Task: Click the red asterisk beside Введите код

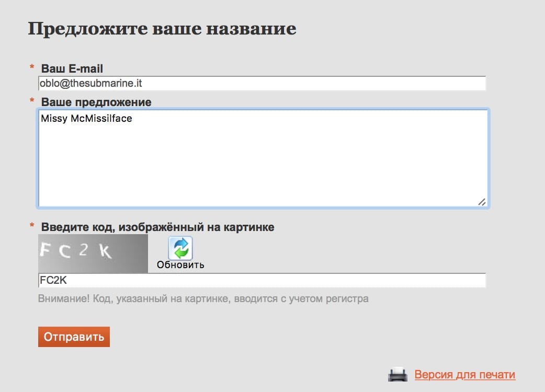Action: tap(32, 227)
